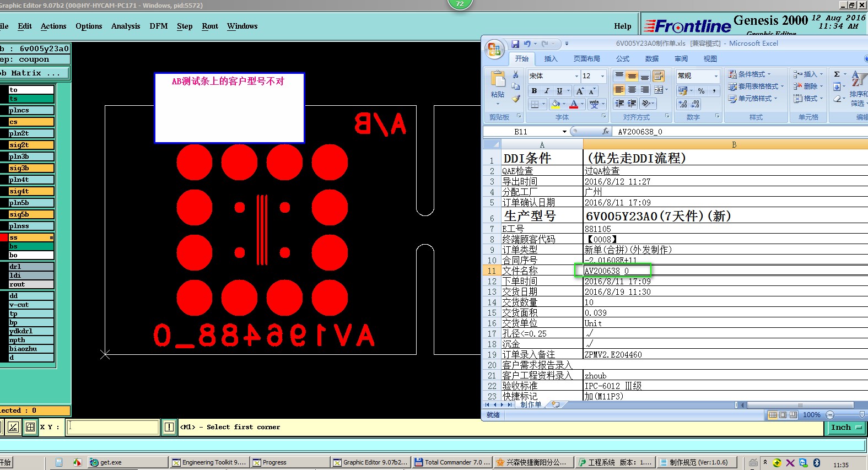Screen dimensions: 868x470
Task: Open Engineering Toolkit from the taskbar
Action: tap(209, 462)
